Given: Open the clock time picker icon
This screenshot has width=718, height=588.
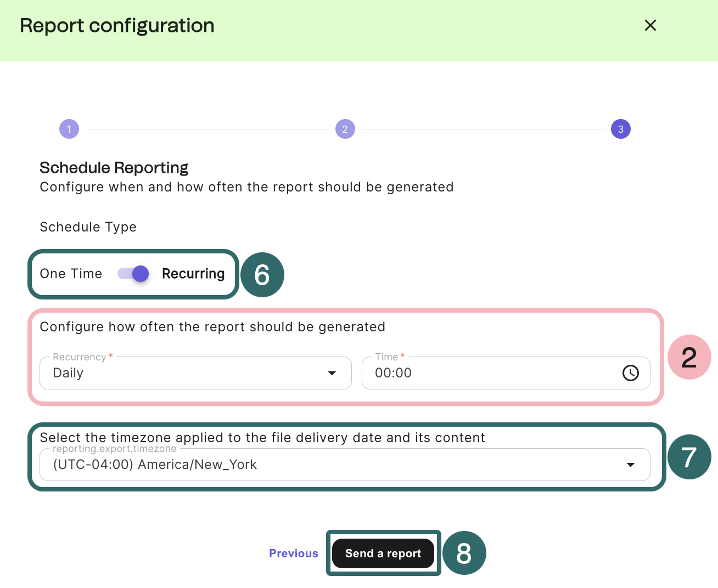Looking at the screenshot, I should click(x=631, y=373).
